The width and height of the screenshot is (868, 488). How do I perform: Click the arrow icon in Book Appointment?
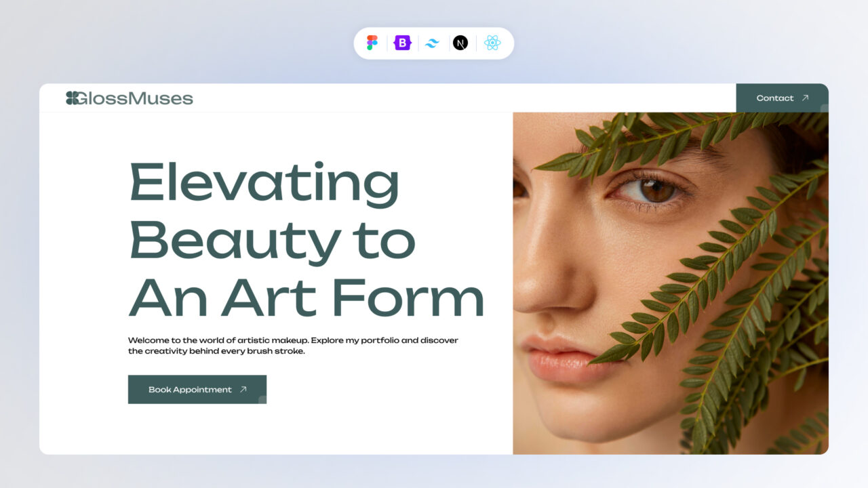click(x=243, y=390)
